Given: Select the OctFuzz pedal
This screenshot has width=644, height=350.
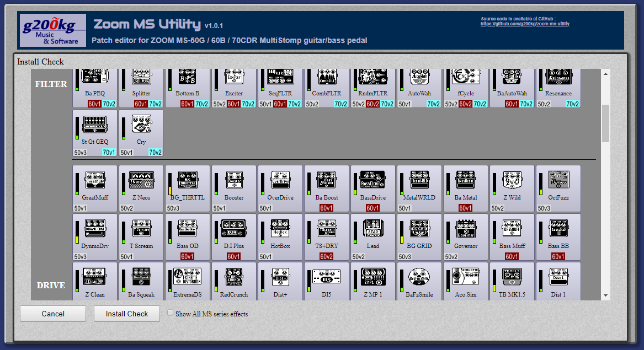Looking at the screenshot, I should (x=559, y=189).
